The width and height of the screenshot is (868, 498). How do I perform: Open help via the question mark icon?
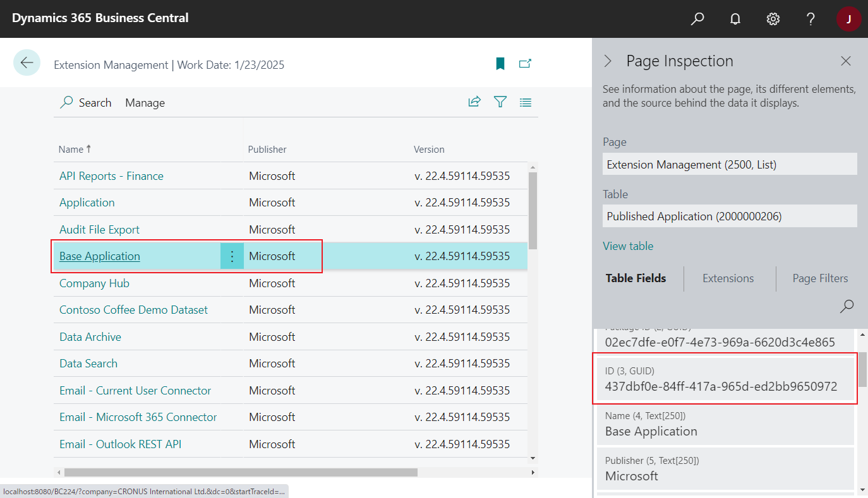pos(811,18)
